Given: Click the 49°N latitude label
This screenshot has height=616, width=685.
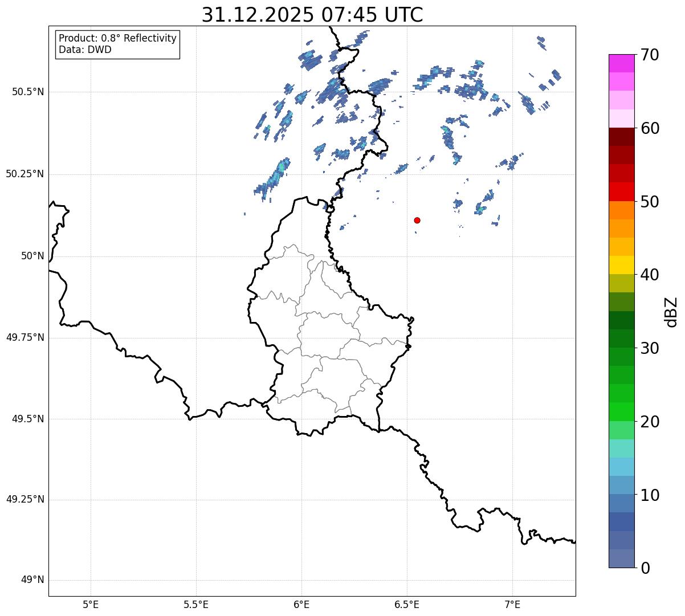Looking at the screenshot, I should point(32,580).
